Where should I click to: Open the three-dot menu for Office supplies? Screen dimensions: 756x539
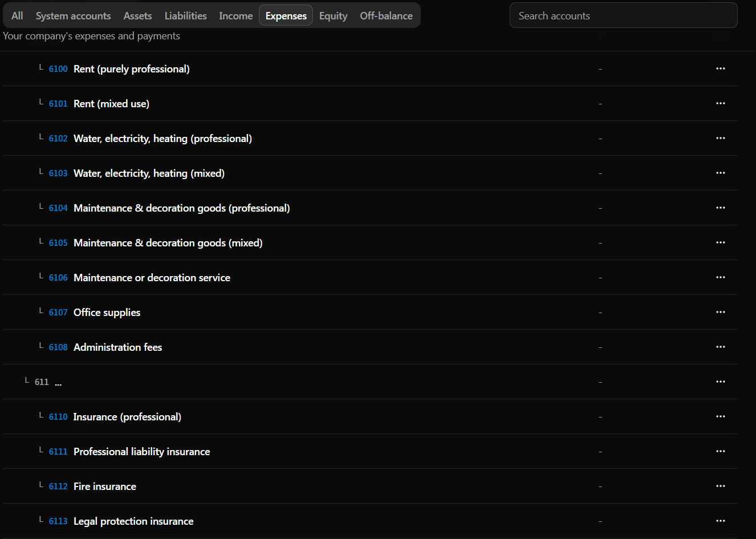[x=721, y=312]
